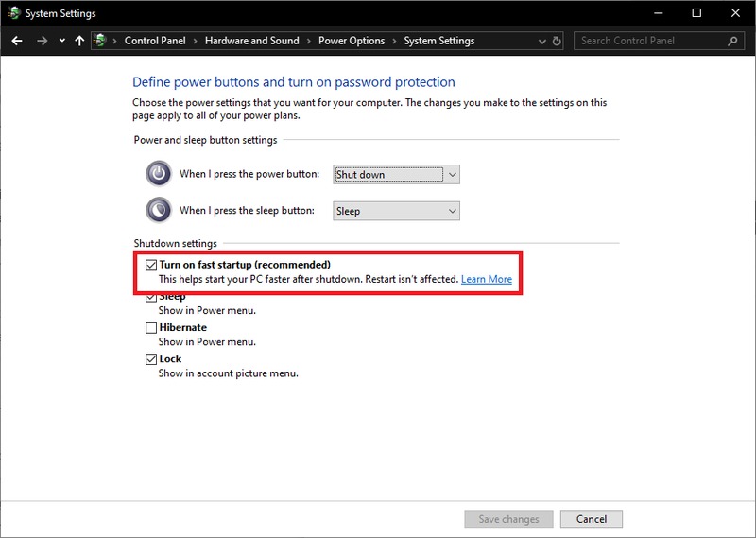Open the sleep button action dropdown

[x=396, y=211]
